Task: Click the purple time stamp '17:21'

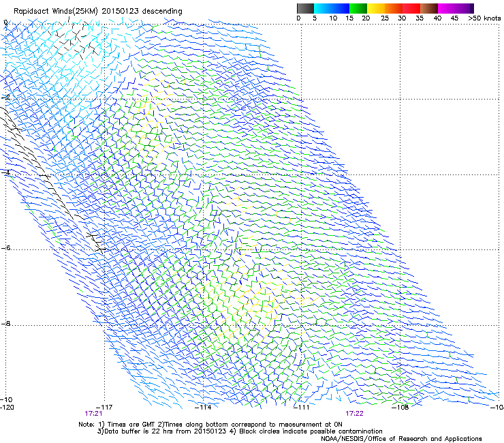Action: 93,414
